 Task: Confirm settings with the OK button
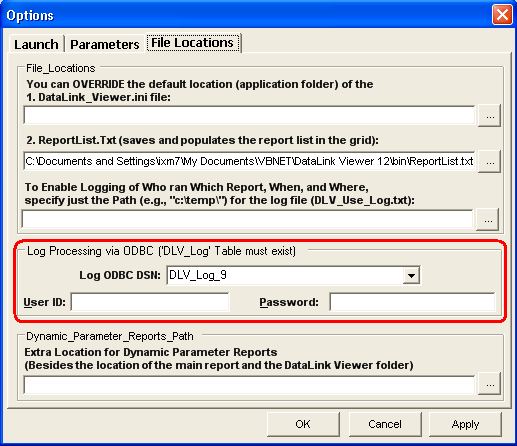pos(303,424)
